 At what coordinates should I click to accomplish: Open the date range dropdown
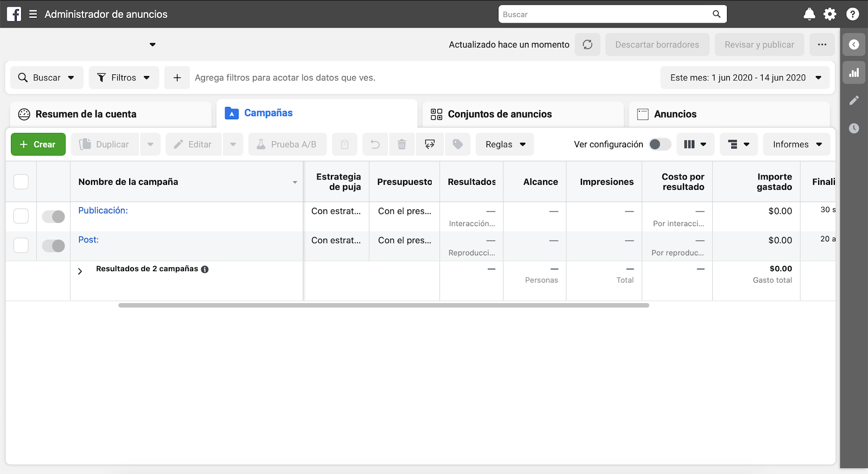(x=745, y=78)
